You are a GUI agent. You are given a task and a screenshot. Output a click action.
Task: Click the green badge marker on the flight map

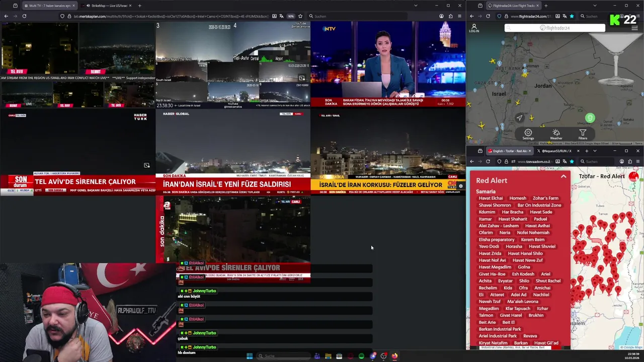click(590, 118)
